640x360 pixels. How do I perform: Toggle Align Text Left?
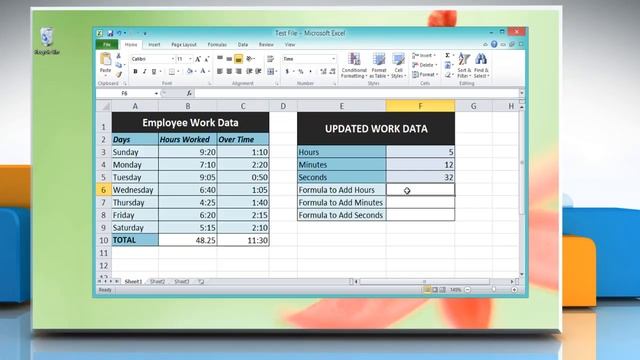click(x=220, y=71)
